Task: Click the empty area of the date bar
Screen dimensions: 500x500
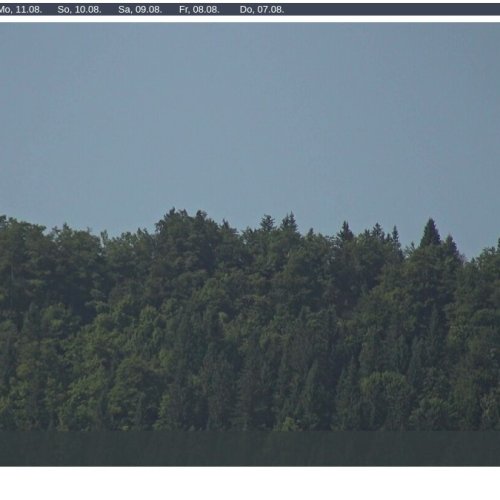Action: coord(393,10)
